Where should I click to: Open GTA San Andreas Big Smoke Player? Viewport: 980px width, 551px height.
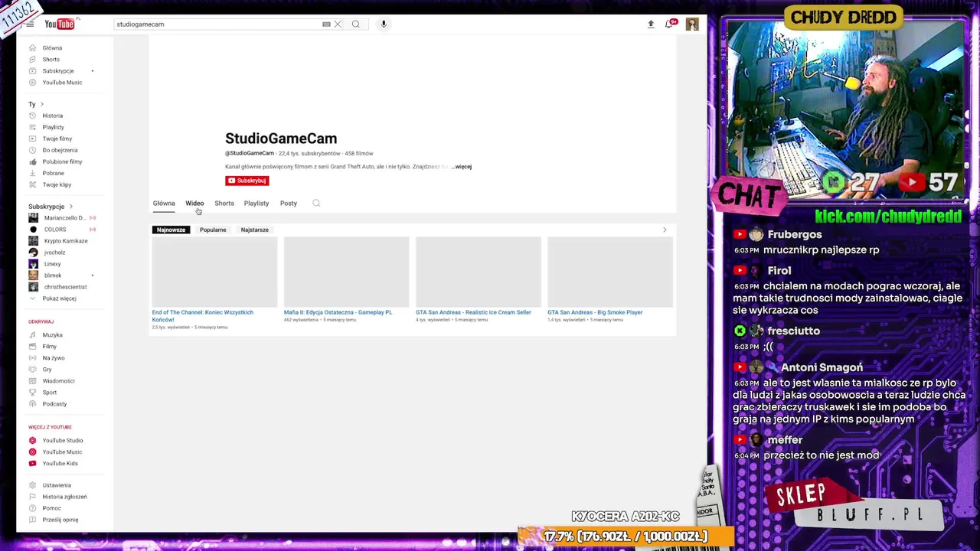point(595,312)
